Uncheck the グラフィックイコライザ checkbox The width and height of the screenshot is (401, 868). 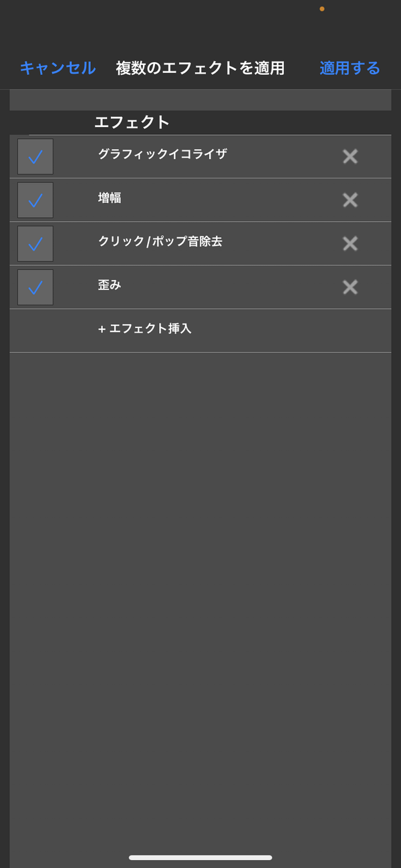tap(35, 156)
